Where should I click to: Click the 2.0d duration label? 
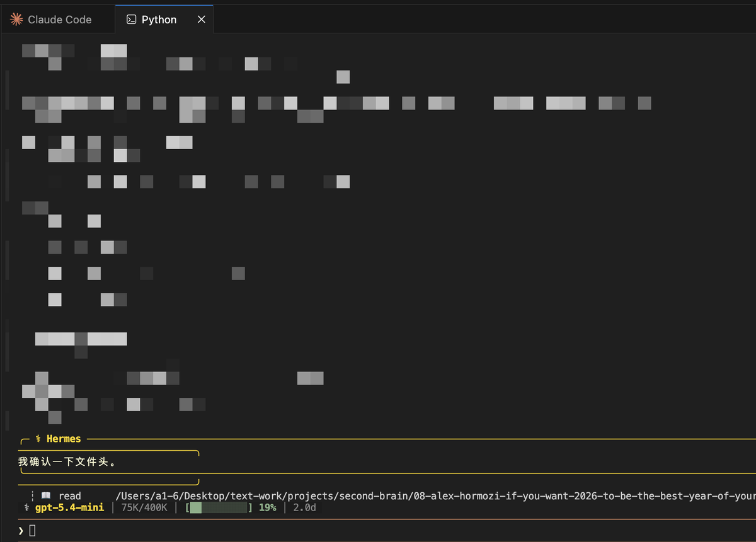pos(304,507)
